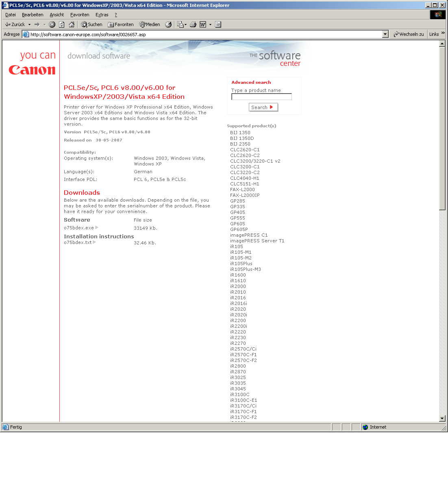Open the Datei menu
The image size is (448, 488).
point(11,15)
